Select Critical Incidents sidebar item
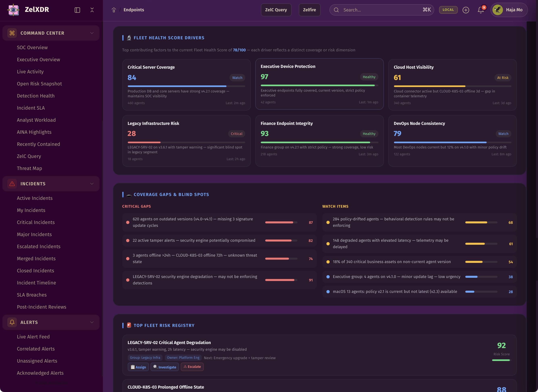The width and height of the screenshot is (538, 392). pos(36,222)
